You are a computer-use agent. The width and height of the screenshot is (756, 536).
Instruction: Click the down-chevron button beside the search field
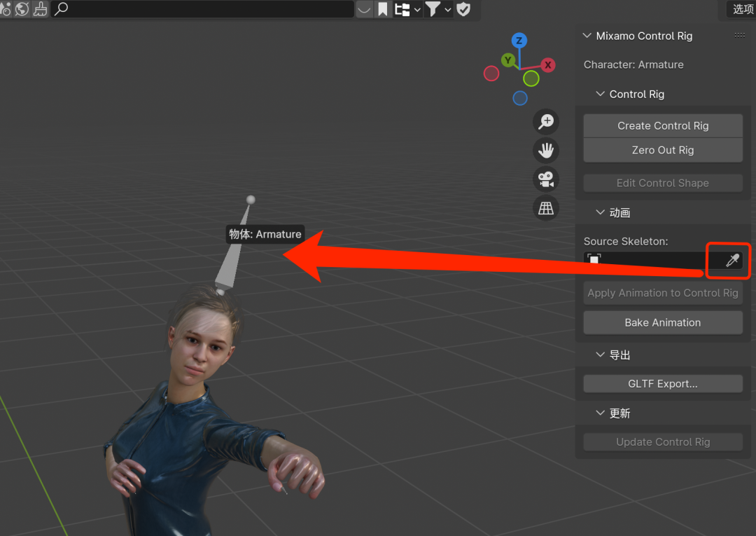point(365,9)
